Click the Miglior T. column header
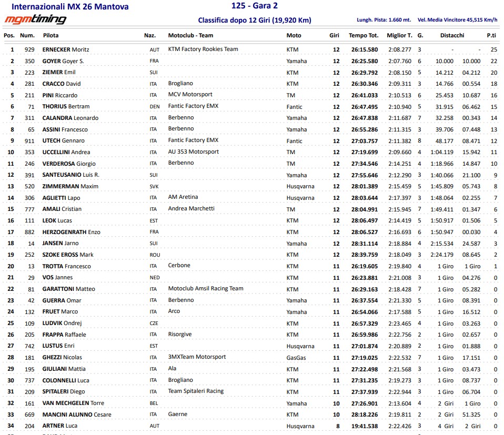This screenshot has width=504, height=435. pos(399,35)
